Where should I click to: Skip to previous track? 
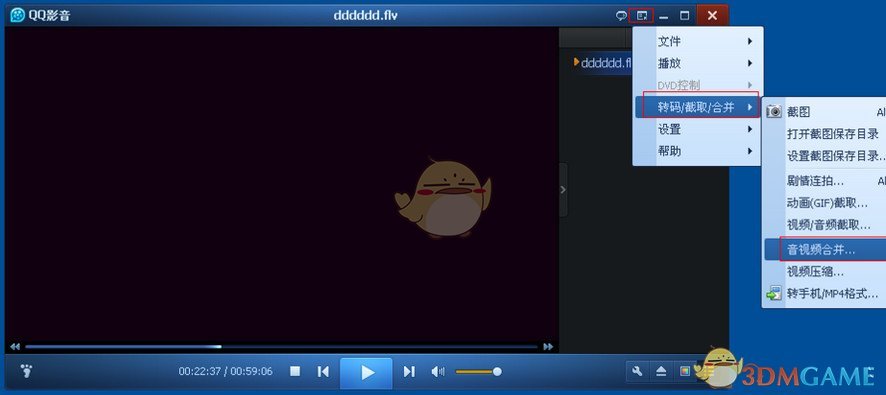(x=323, y=371)
